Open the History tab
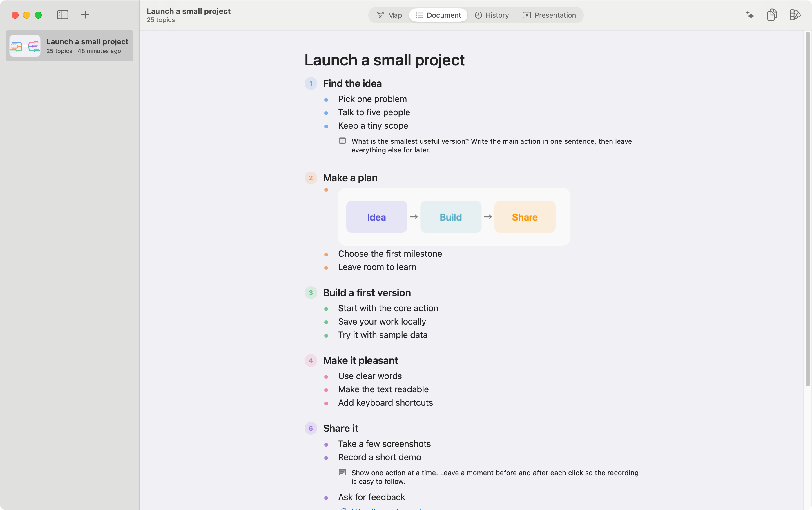The image size is (812, 510). click(492, 15)
